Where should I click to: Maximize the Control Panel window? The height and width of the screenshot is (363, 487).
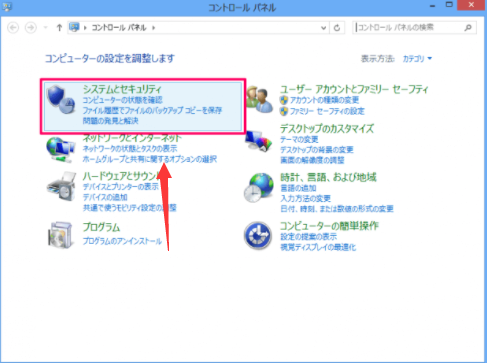449,5
